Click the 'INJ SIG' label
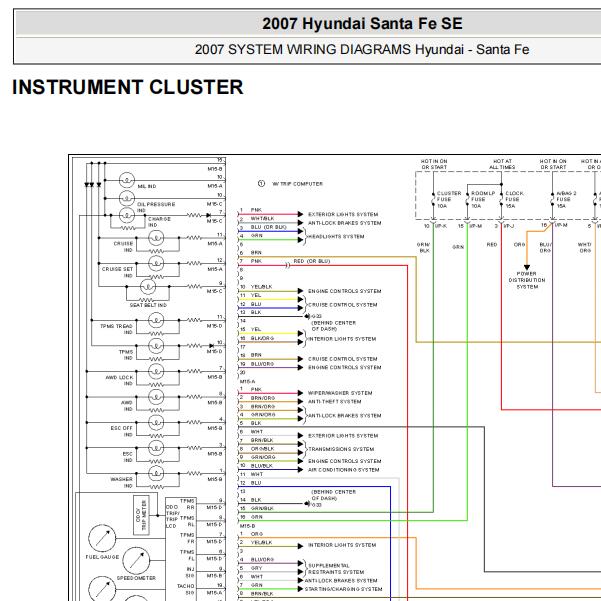Screen dimensions: 601x601 (x=190, y=572)
